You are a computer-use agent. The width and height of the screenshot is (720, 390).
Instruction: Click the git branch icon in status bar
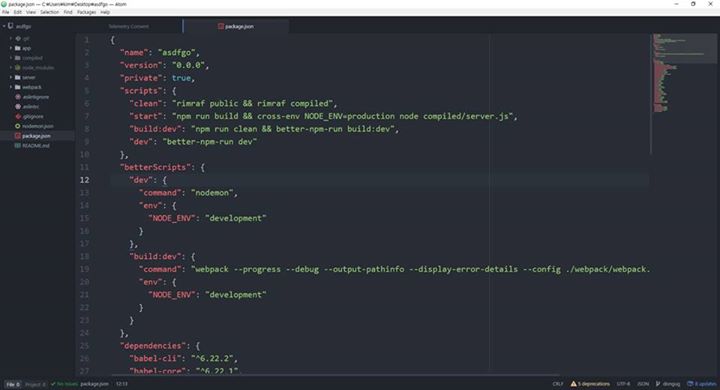pos(658,384)
